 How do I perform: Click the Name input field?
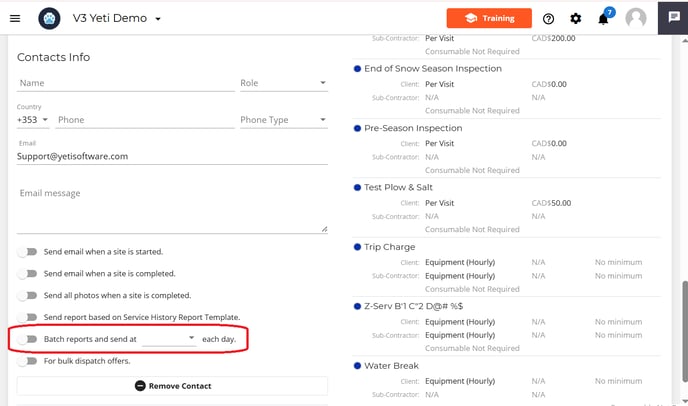126,83
